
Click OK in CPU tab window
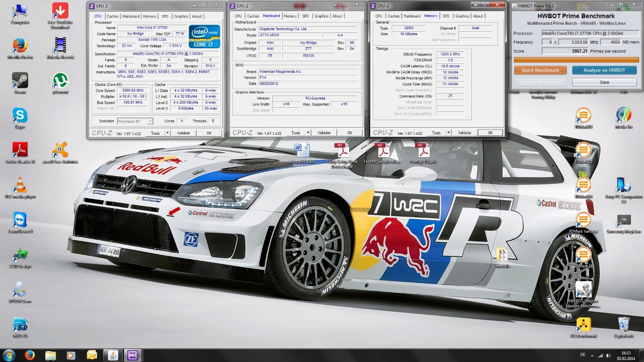[x=209, y=133]
